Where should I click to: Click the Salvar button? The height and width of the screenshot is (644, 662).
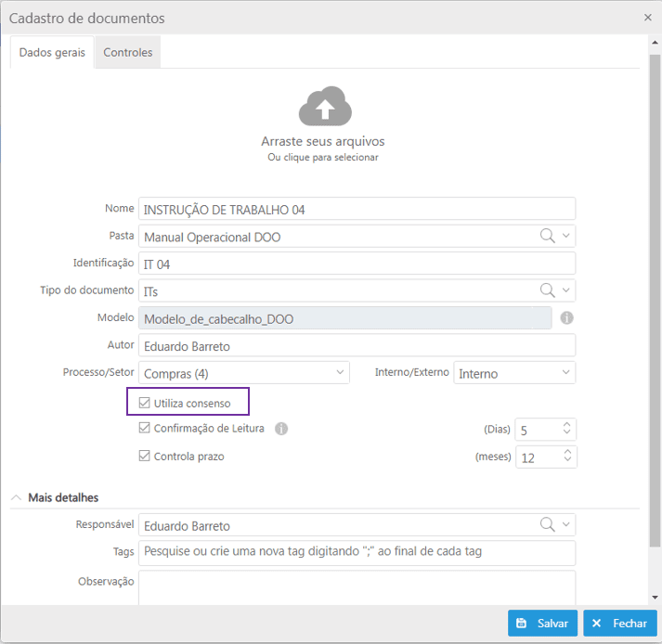pyautogui.click(x=543, y=624)
